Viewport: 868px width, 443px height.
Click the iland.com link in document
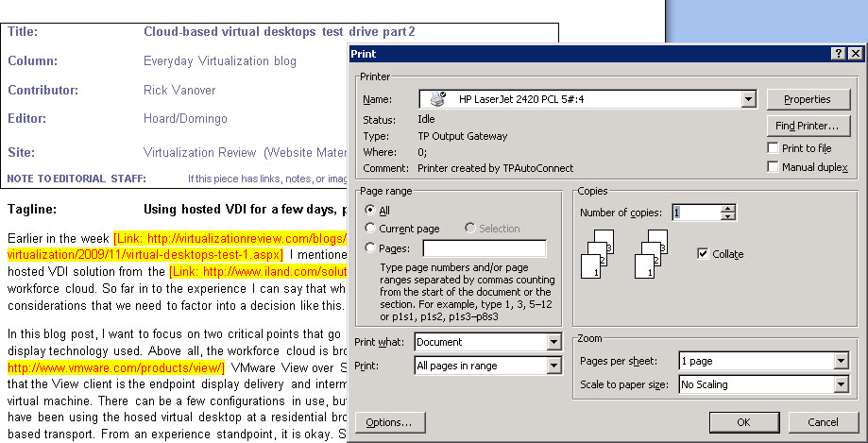(x=258, y=272)
